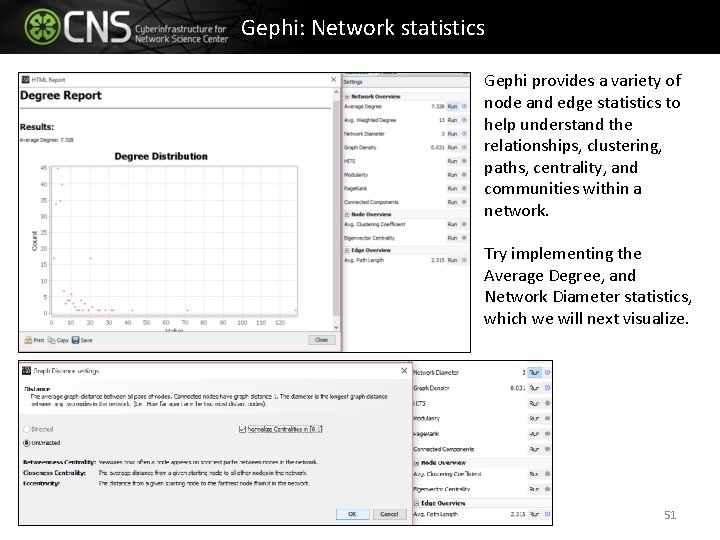Collapse Edge Overview section in lower panel
This screenshot has height=540, width=720.
pos(417,503)
